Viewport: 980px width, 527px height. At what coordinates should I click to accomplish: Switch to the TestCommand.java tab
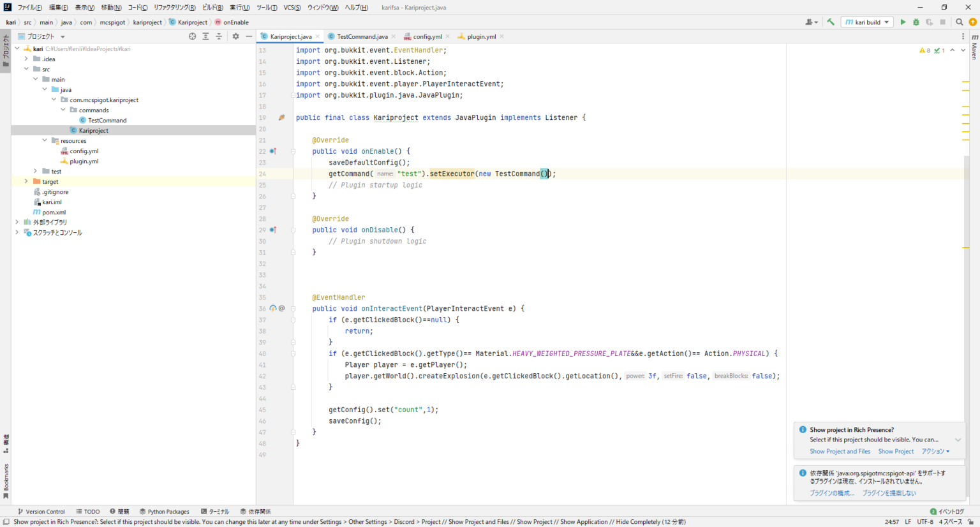point(362,36)
